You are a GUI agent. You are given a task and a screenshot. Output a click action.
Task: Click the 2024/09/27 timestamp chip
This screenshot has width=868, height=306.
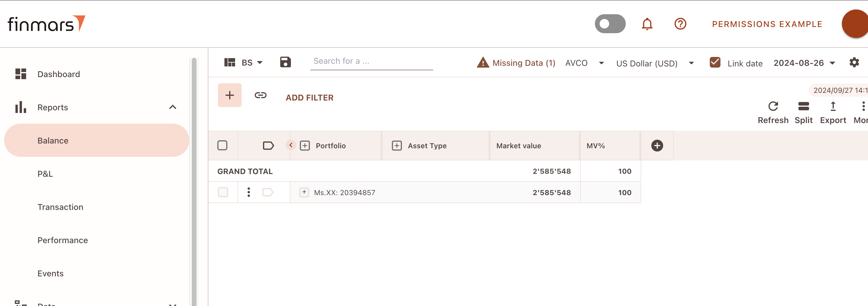click(839, 90)
